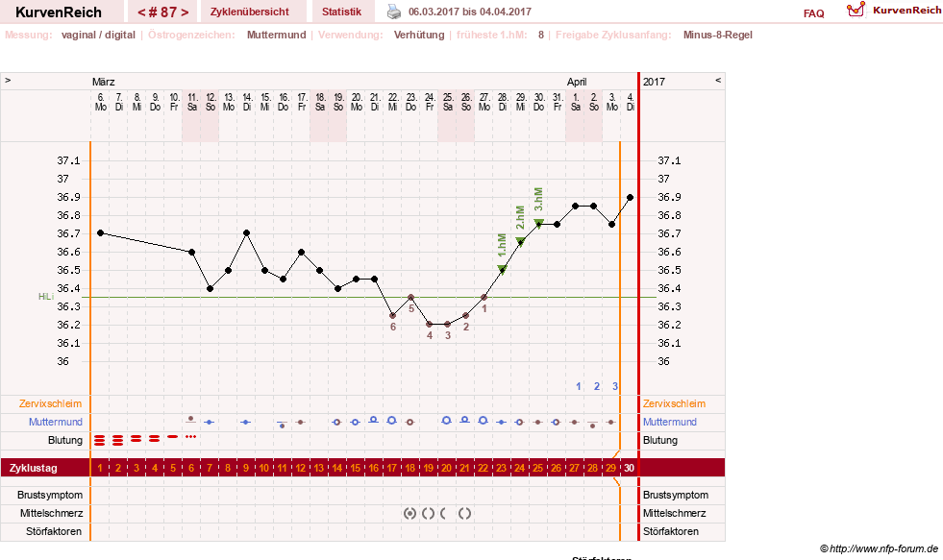Open the Zyklenübersicht tab
This screenshot has height=560, width=943.
249,12
